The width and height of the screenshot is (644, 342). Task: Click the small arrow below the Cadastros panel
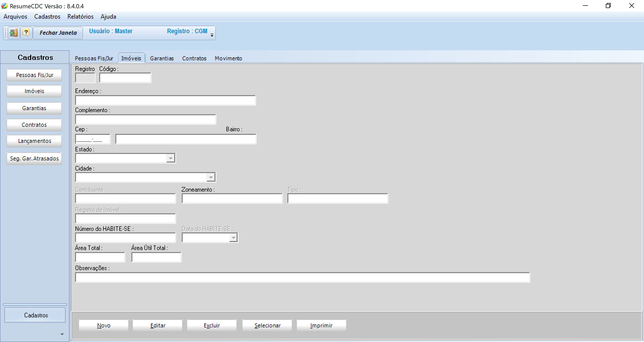click(62, 334)
